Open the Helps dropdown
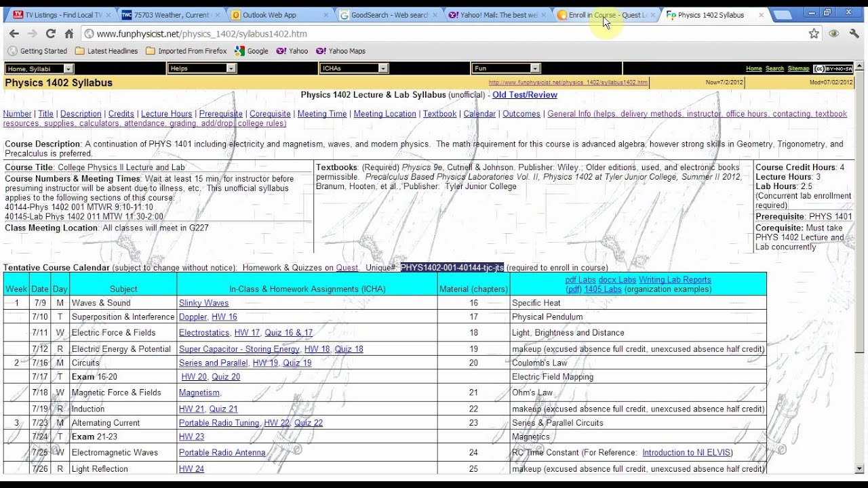 pyautogui.click(x=202, y=68)
